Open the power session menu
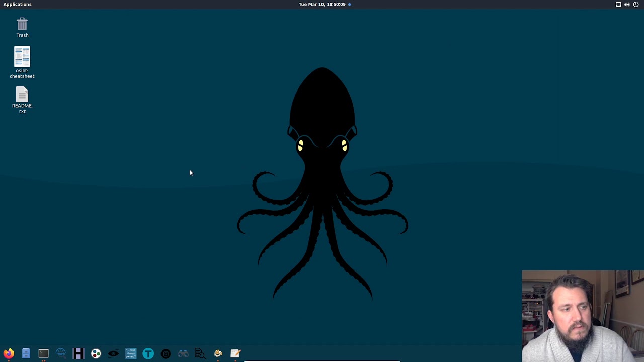This screenshot has width=644, height=362. (x=636, y=4)
